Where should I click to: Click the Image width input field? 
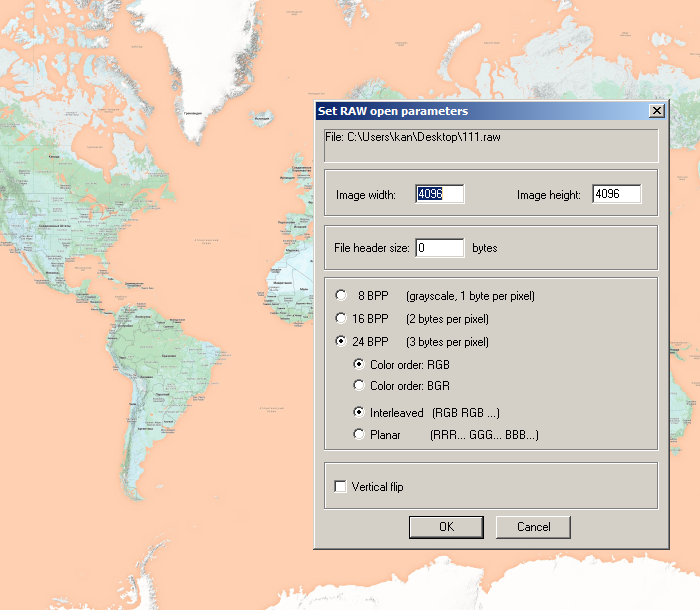tap(440, 194)
